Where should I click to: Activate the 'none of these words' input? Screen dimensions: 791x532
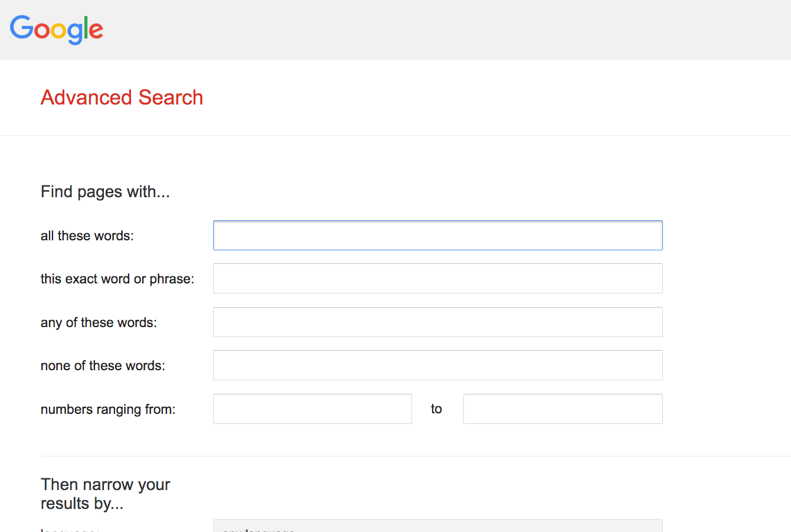437,365
